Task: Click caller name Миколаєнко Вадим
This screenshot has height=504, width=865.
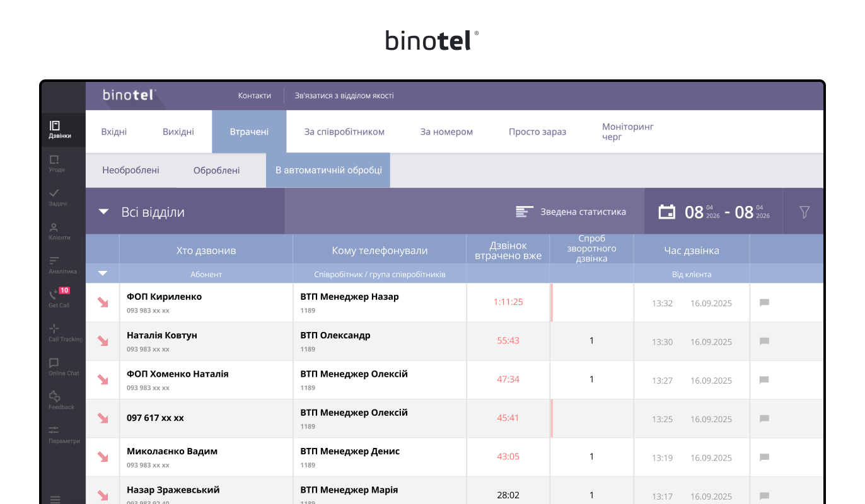Action: coord(172,451)
